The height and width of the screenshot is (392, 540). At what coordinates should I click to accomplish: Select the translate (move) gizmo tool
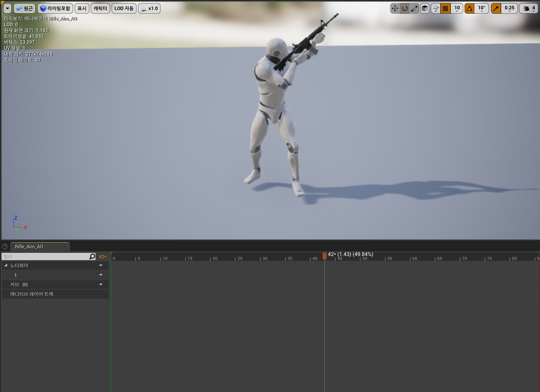click(395, 9)
